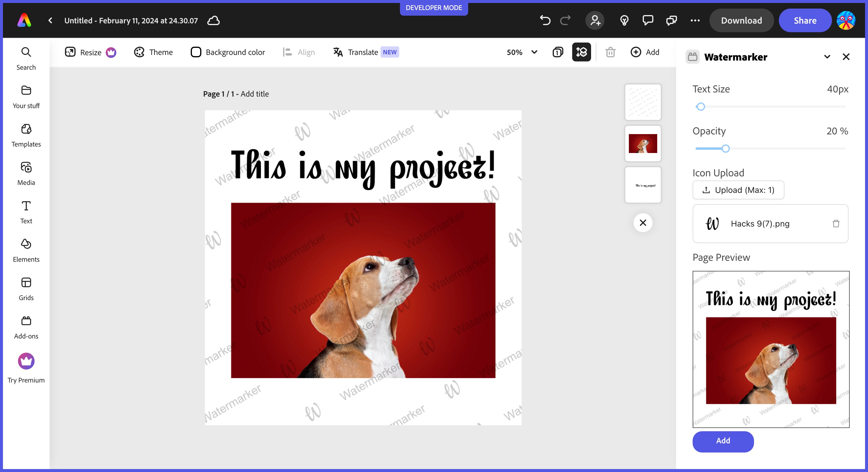Go back using the left chevron
This screenshot has width=868, height=472.
[50, 21]
